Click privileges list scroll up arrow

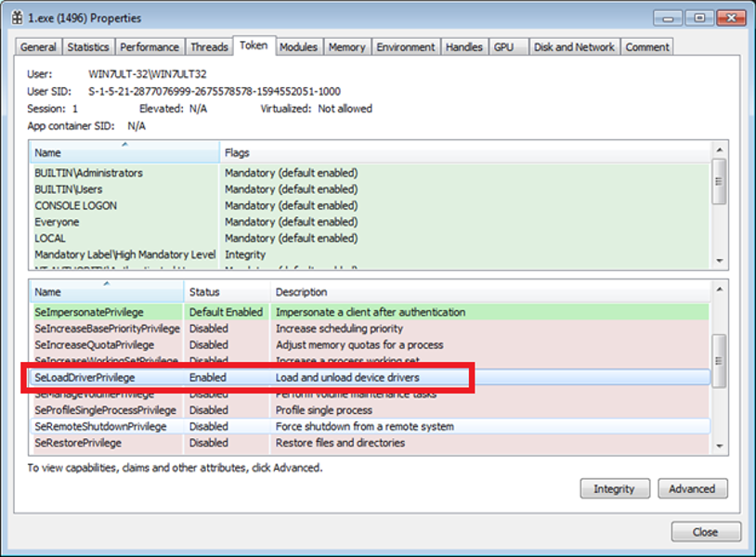tap(720, 289)
